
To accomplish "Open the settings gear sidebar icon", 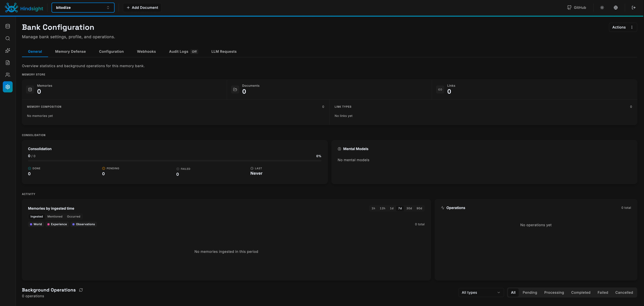I will (x=8, y=87).
